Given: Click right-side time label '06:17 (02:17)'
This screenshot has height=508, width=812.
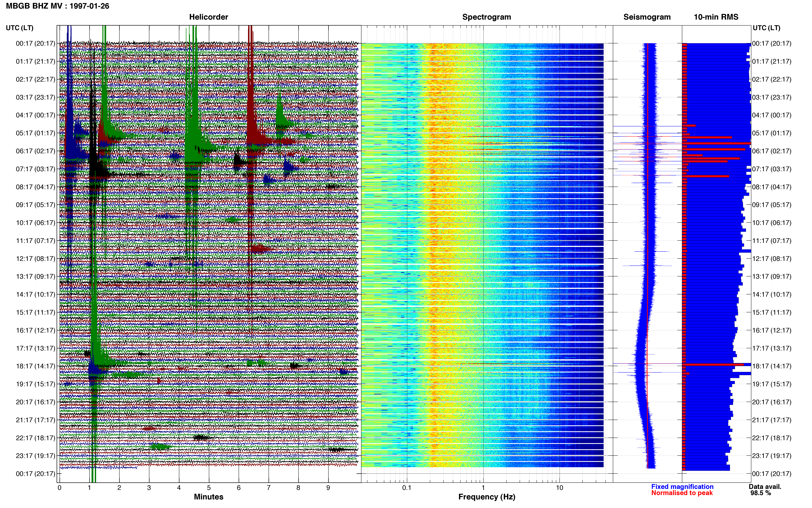Looking at the screenshot, I should click(772, 151).
